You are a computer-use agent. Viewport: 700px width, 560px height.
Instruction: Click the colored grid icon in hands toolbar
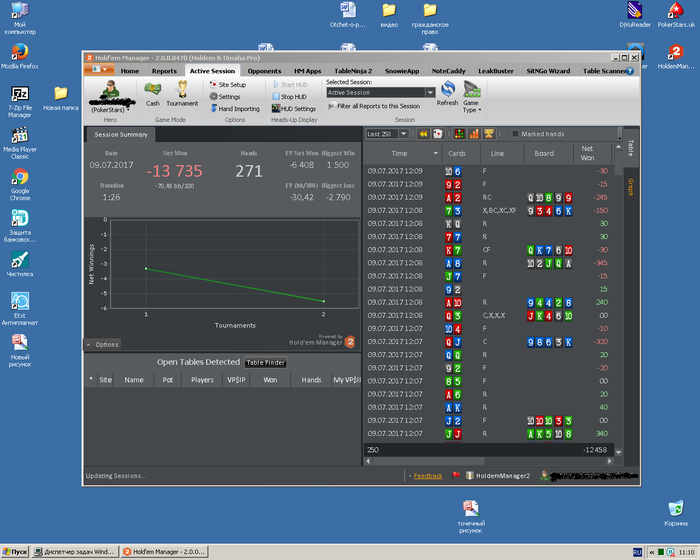coord(459,134)
